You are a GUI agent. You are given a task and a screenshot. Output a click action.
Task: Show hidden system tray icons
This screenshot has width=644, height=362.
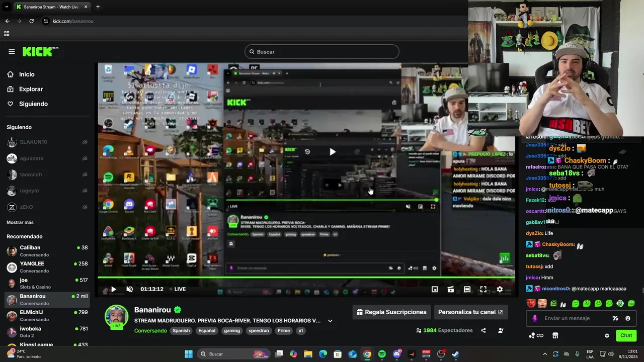pyautogui.click(x=544, y=354)
